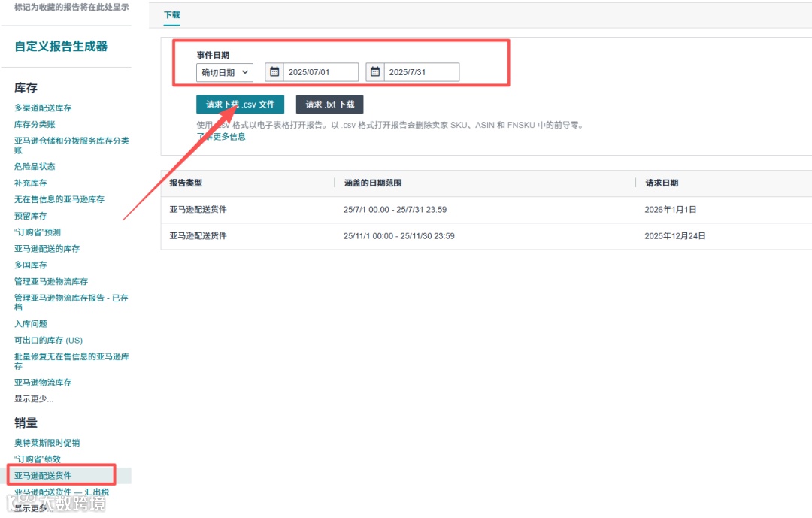
Task: Open 亚马逊物流库存 report
Action: 43,382
